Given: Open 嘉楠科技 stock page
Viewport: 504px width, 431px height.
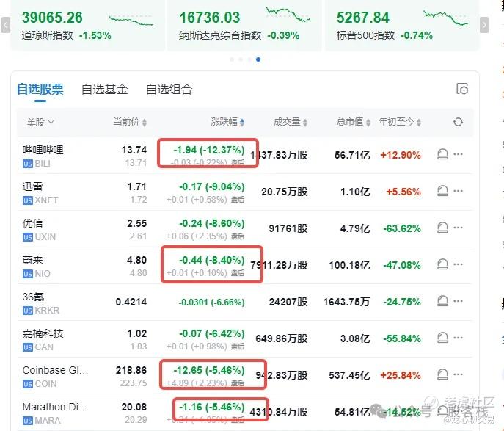Looking at the screenshot, I should 43,333.
